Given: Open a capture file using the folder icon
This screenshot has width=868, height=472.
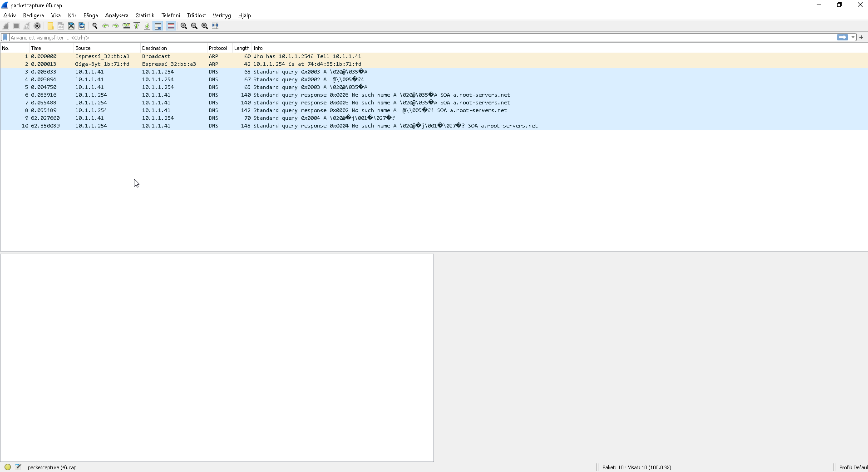Looking at the screenshot, I should click(50, 26).
